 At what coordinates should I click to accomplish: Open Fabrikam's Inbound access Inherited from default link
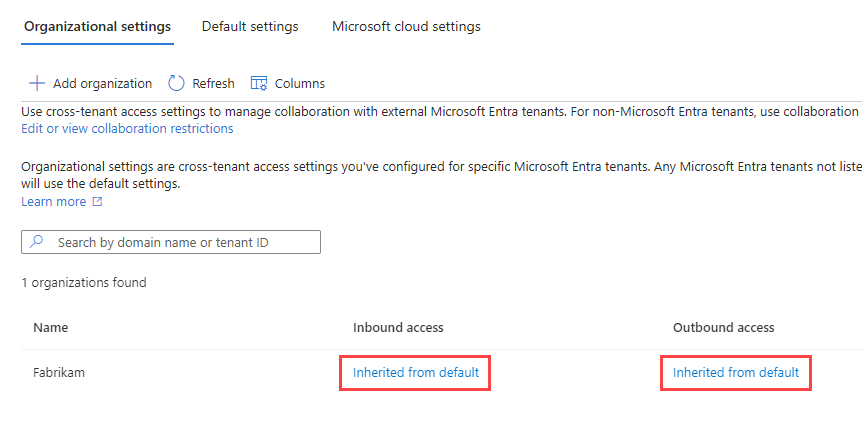[x=416, y=373]
